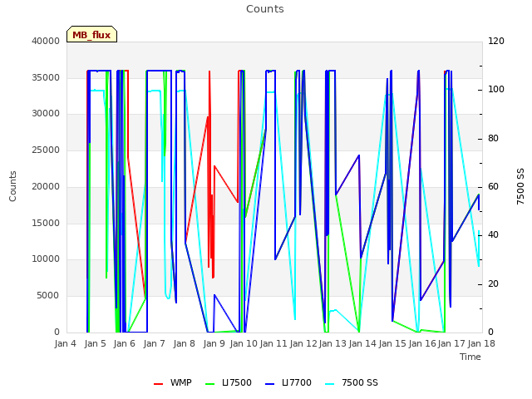
Task: Click the Jan 6 tick label
Action: 125,343
